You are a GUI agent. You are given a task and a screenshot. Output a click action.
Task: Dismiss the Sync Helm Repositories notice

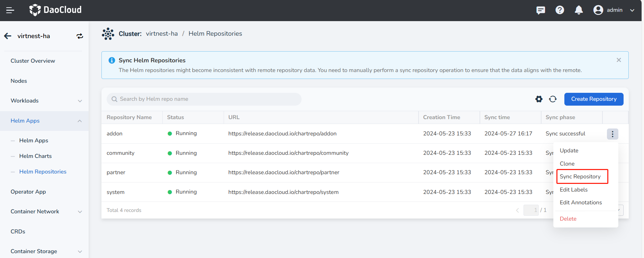click(619, 60)
